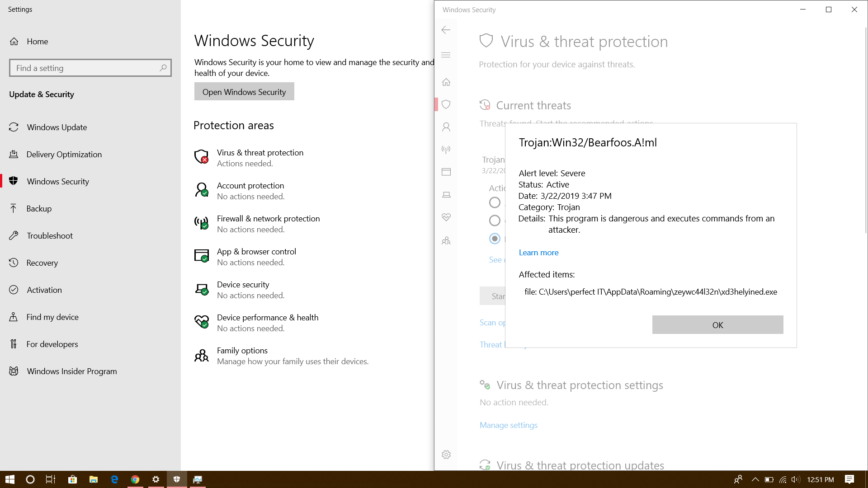The width and height of the screenshot is (868, 488).
Task: Click the taskbar clock showing 12:51 PM
Action: 820,479
